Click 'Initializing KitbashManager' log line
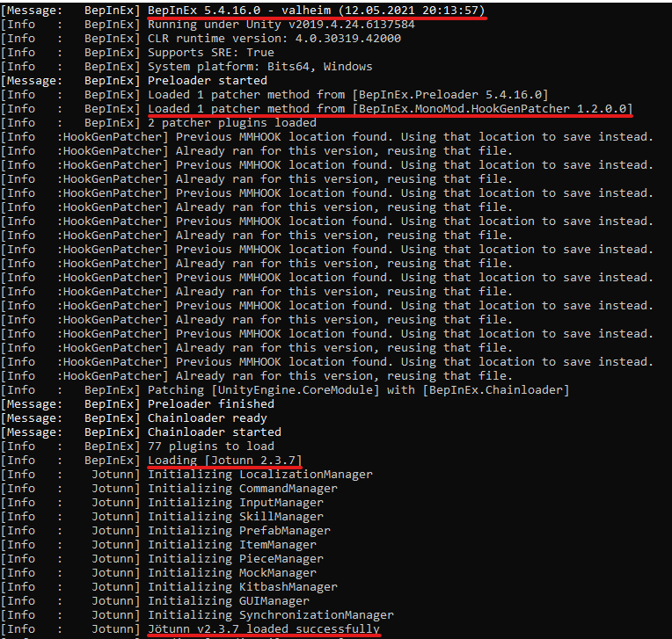The width and height of the screenshot is (672, 639). 243,587
